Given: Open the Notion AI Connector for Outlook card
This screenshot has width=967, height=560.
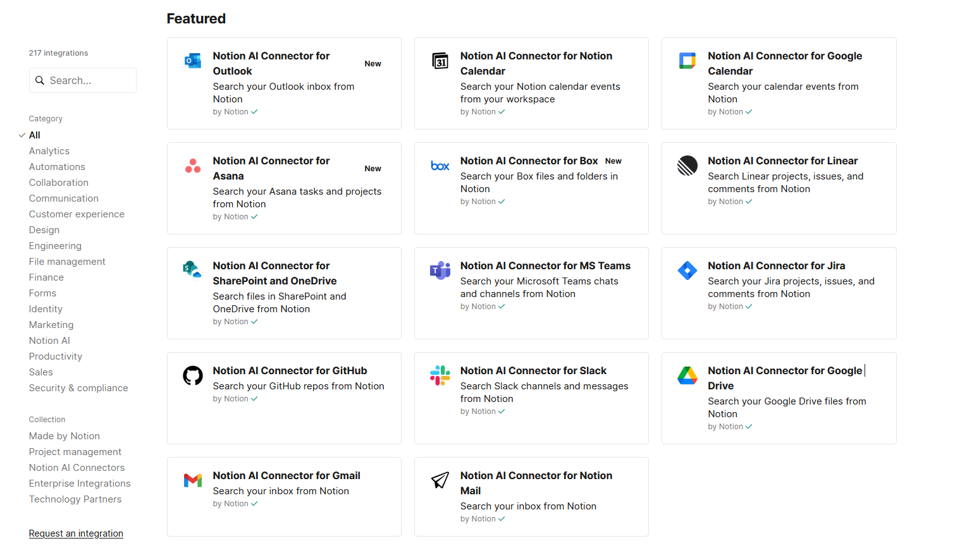Looking at the screenshot, I should click(283, 83).
